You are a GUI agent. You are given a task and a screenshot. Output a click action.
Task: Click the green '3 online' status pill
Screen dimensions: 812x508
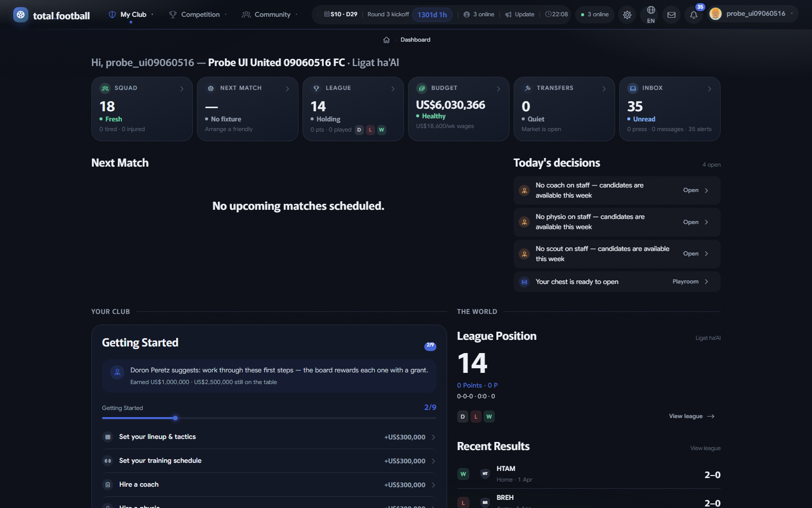(595, 14)
